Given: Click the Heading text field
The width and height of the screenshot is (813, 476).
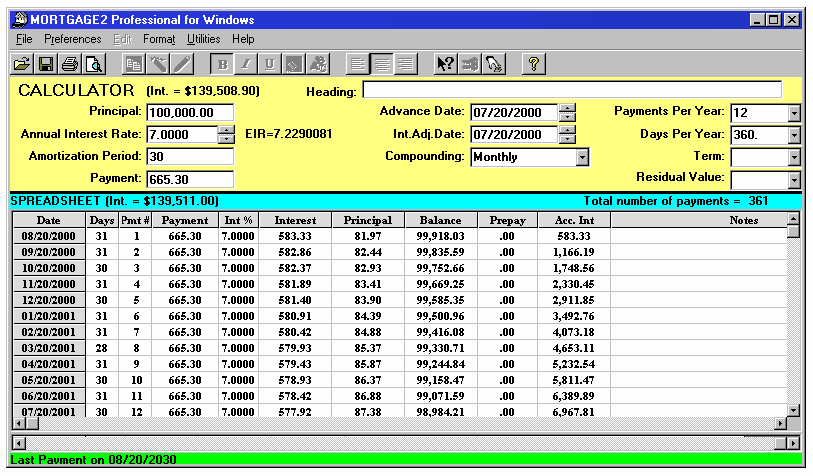Looking at the screenshot, I should tap(571, 91).
